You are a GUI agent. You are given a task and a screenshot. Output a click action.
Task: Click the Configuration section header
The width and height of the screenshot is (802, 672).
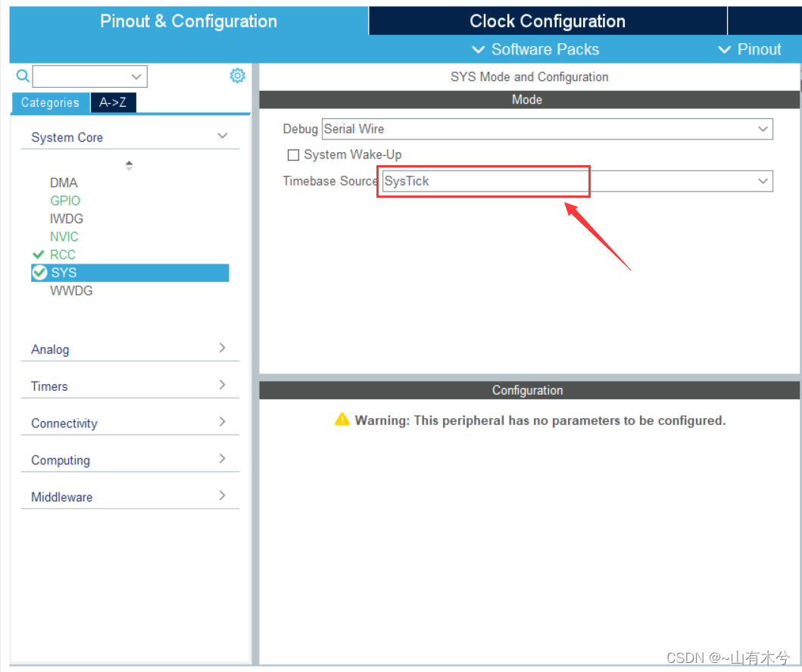pyautogui.click(x=529, y=390)
